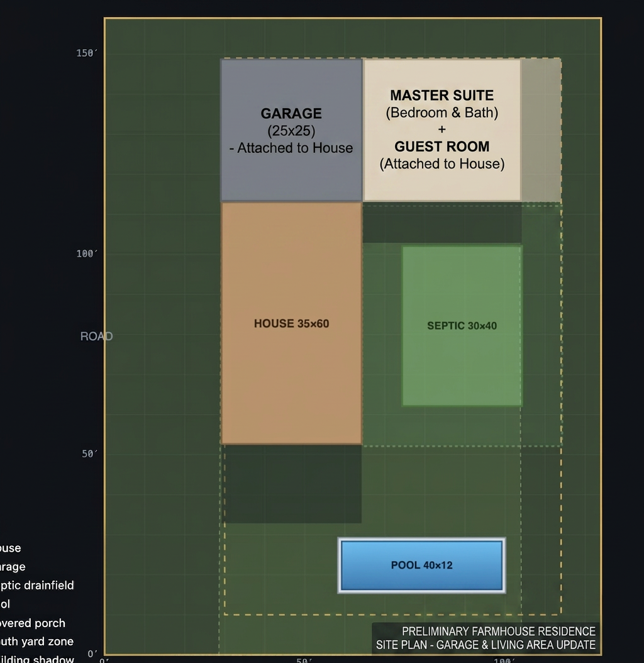This screenshot has width=644, height=663.
Task: Select the dark building shadow below the house
Action: point(292,484)
